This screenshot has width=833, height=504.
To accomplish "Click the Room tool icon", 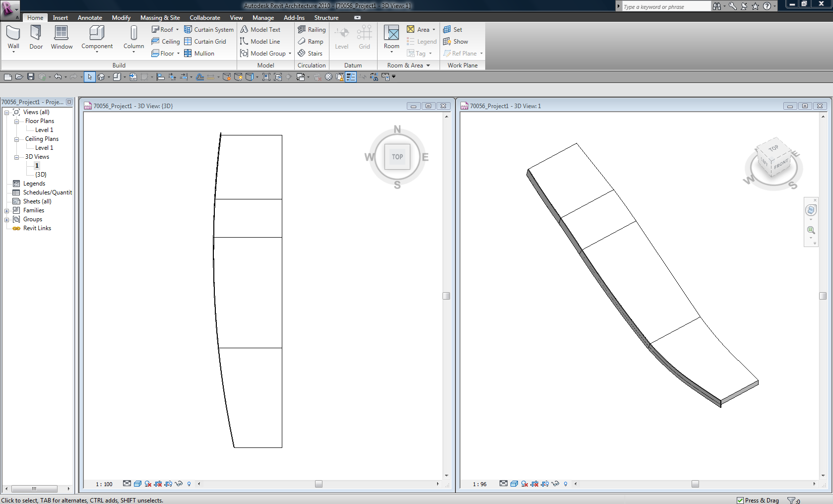I will click(391, 34).
